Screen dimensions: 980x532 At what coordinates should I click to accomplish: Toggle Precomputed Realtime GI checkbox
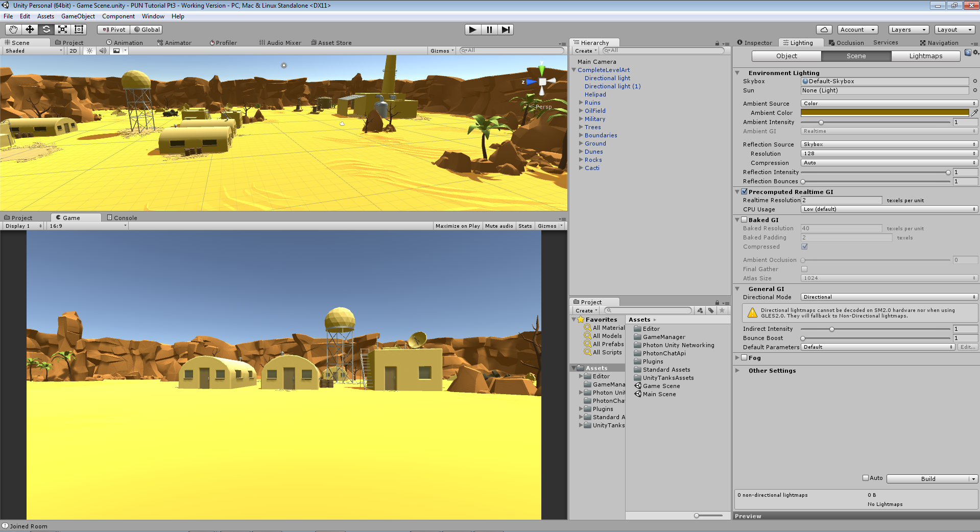tap(745, 191)
